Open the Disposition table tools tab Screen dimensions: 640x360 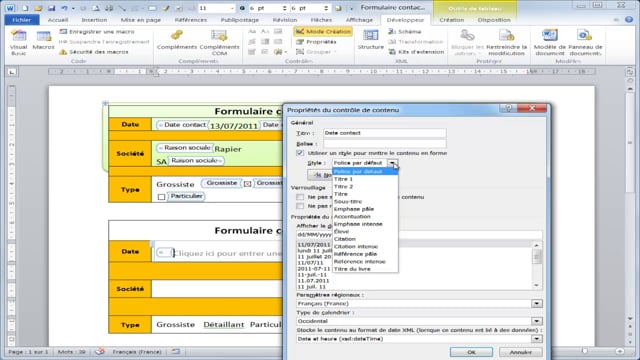coord(494,20)
